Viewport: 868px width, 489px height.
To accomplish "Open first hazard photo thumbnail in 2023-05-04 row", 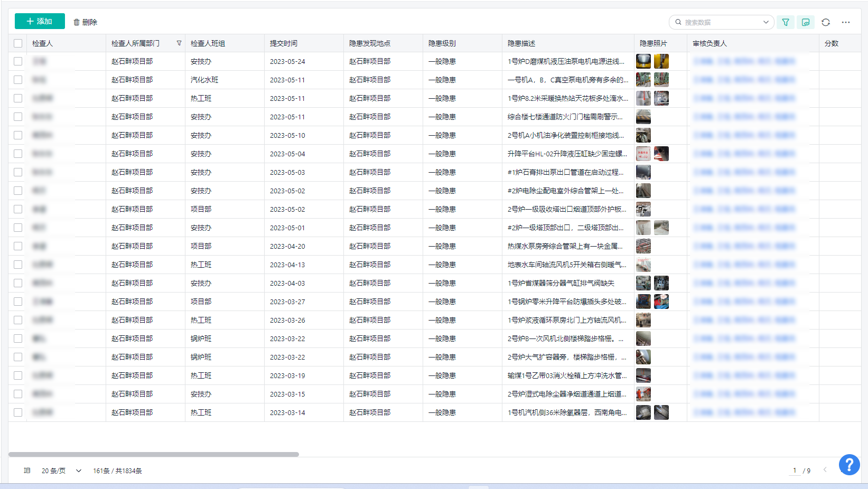I will (x=643, y=154).
